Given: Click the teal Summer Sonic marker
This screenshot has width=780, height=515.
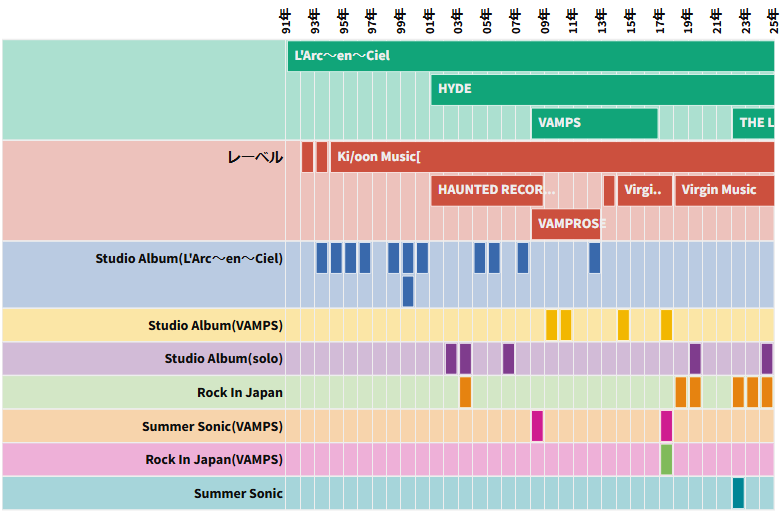Looking at the screenshot, I should pyautogui.click(x=738, y=493).
